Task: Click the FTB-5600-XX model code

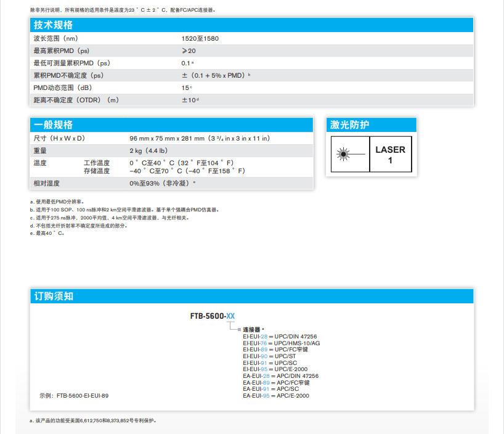Action: pos(213,316)
